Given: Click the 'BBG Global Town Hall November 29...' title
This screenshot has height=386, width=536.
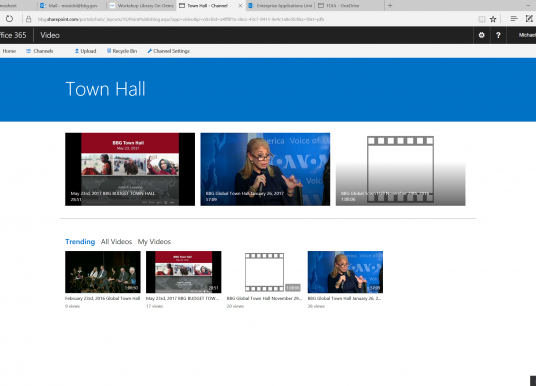Looking at the screenshot, I should pos(264,298).
